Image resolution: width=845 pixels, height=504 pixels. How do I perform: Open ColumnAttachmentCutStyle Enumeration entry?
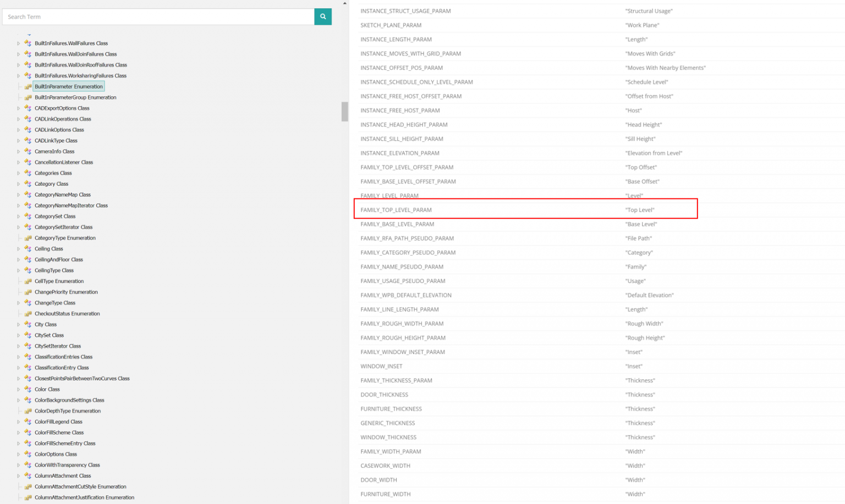click(x=80, y=486)
